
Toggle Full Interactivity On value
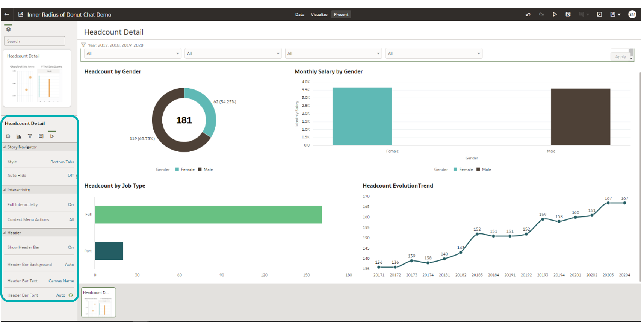pos(71,204)
